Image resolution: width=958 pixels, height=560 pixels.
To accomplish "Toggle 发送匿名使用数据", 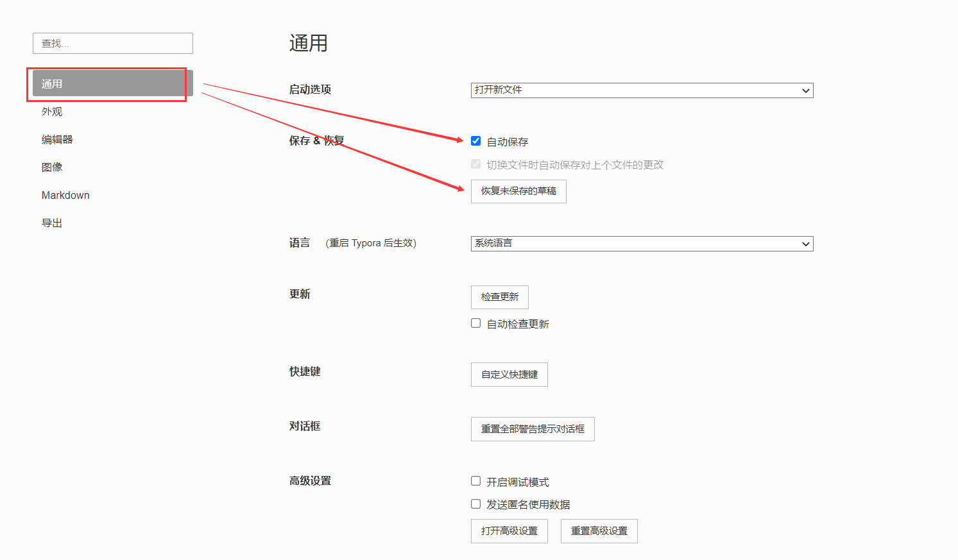I will tap(475, 504).
